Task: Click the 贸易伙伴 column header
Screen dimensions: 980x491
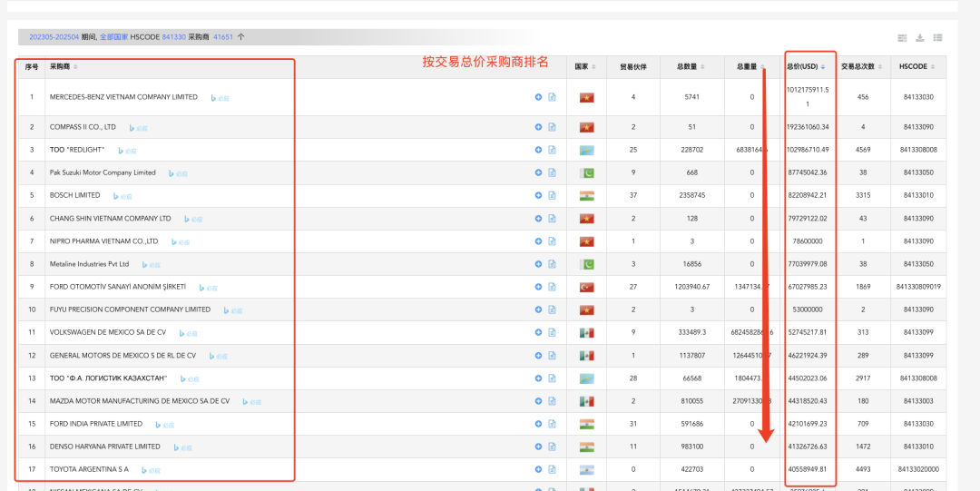Action: tap(633, 67)
